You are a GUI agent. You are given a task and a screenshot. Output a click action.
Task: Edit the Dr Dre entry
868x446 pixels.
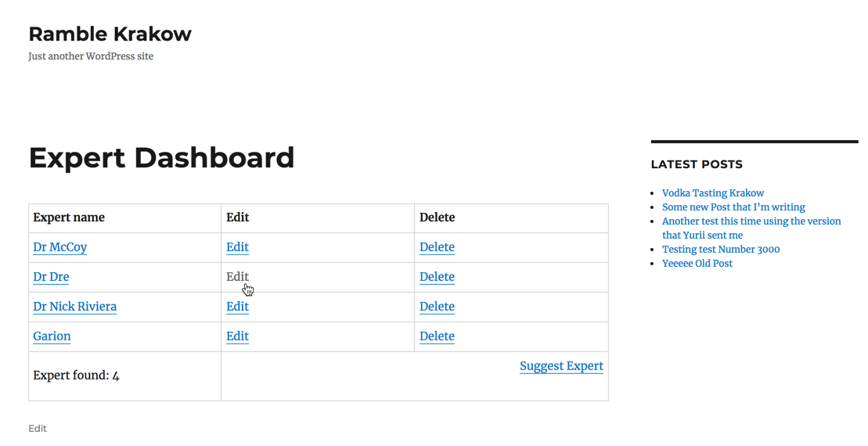(237, 277)
